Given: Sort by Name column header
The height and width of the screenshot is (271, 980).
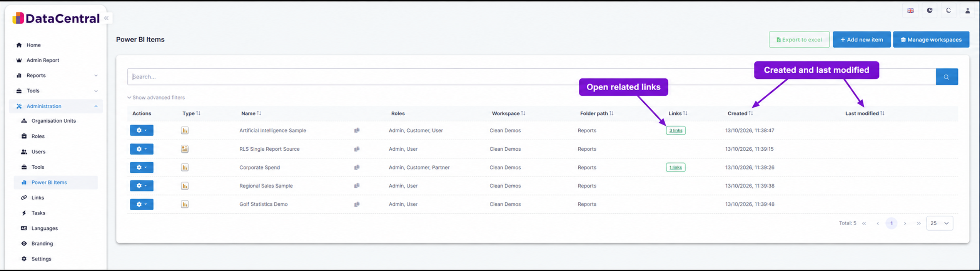Looking at the screenshot, I should click(251, 113).
